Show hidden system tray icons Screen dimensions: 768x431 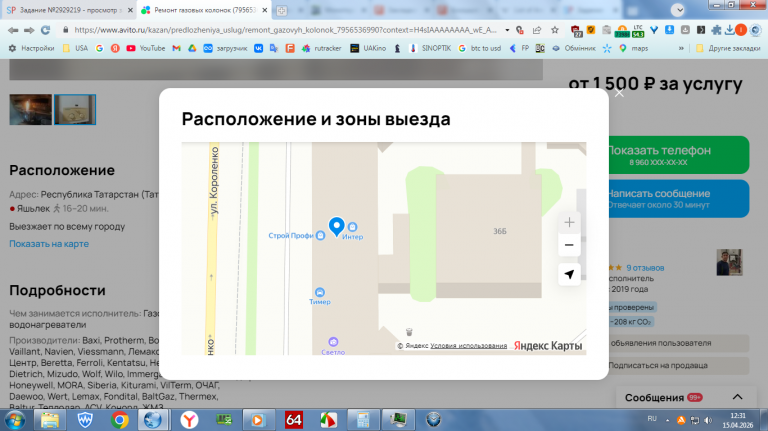point(667,420)
